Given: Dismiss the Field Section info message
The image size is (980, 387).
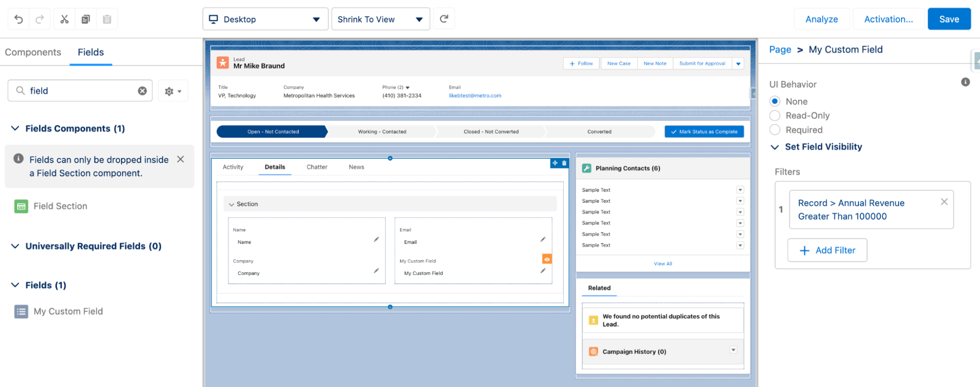Looking at the screenshot, I should pyautogui.click(x=180, y=159).
